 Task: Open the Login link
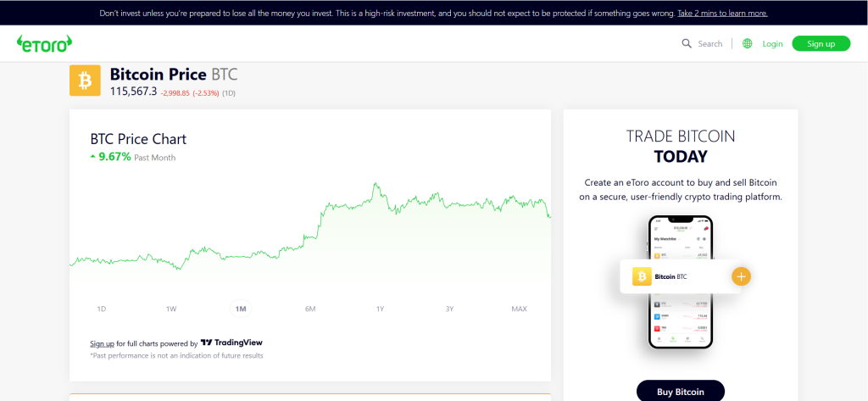[x=772, y=44]
